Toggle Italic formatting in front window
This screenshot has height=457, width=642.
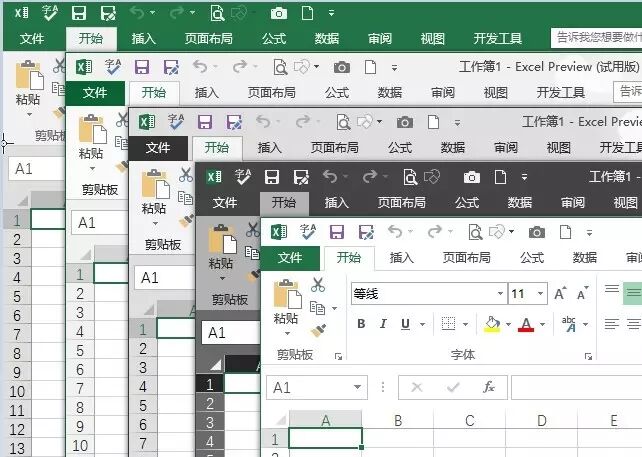pyautogui.click(x=383, y=324)
